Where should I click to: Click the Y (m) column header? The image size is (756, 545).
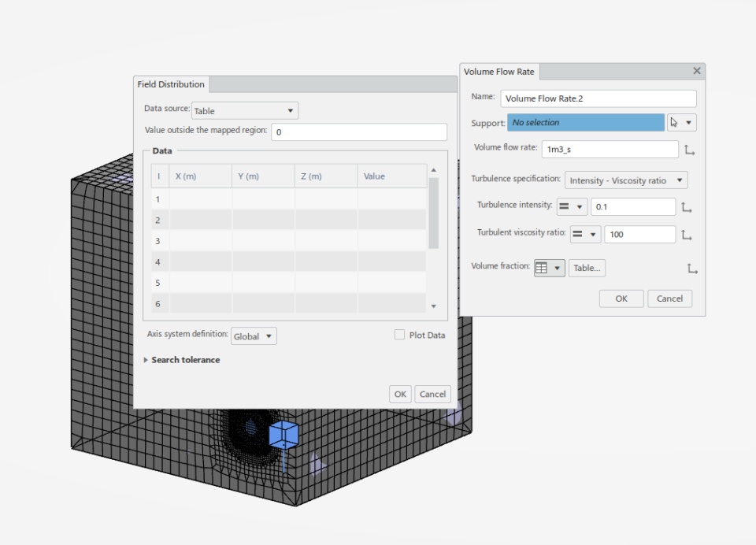click(x=263, y=176)
